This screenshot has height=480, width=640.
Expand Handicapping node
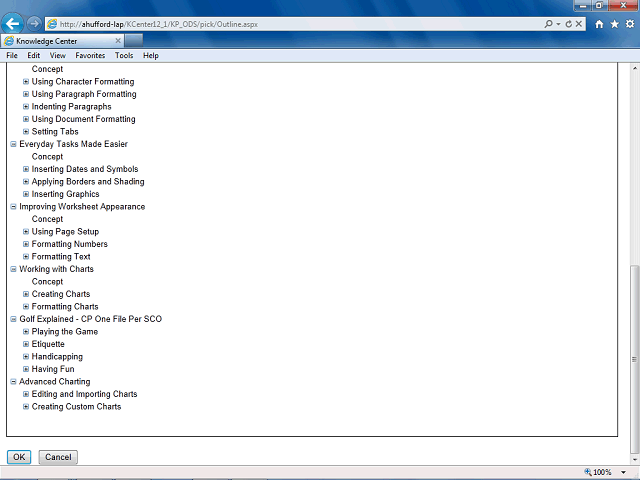pos(26,356)
